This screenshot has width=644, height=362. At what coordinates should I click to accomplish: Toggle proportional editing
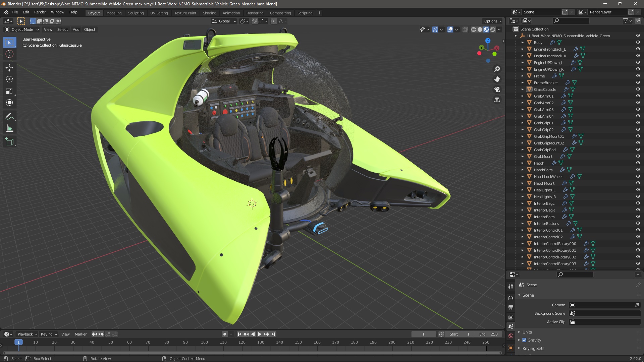coord(274,21)
